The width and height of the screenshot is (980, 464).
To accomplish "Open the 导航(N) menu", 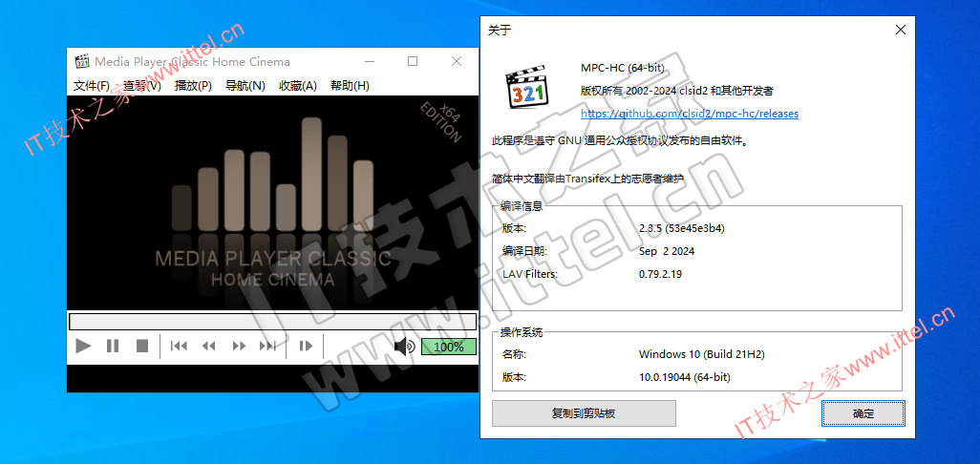I will pyautogui.click(x=245, y=86).
